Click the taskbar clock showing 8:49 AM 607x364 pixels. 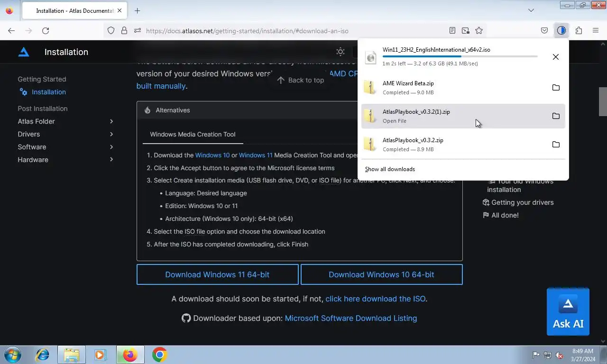tap(583, 355)
